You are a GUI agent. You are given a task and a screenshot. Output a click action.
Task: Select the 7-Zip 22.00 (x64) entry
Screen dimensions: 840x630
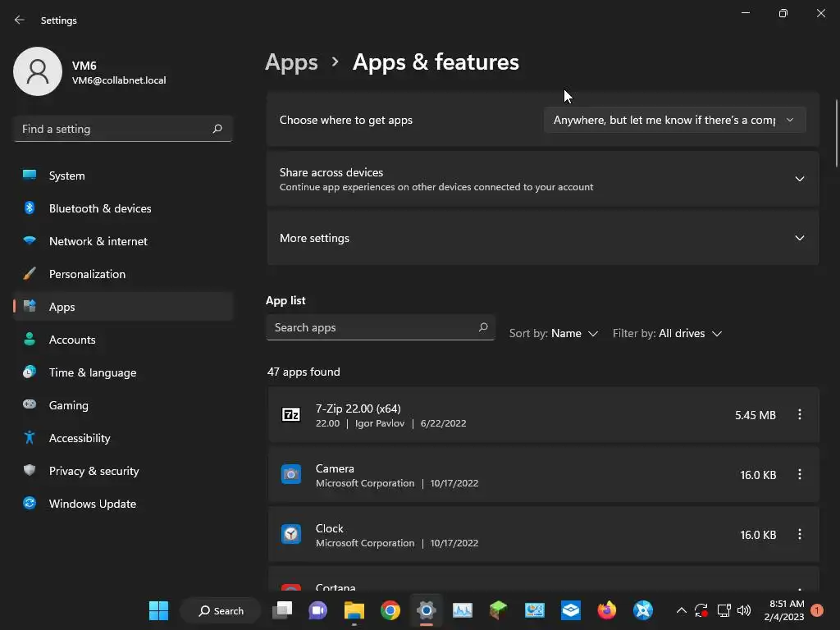[543, 414]
